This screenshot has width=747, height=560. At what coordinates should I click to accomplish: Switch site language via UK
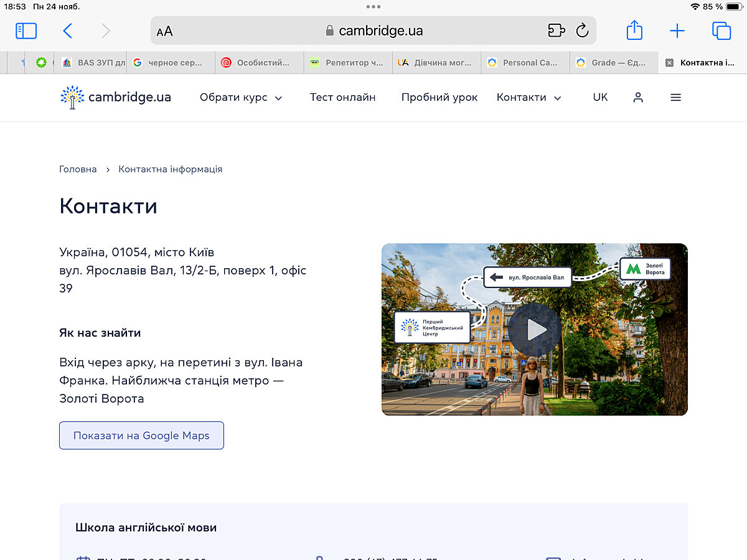(x=600, y=98)
